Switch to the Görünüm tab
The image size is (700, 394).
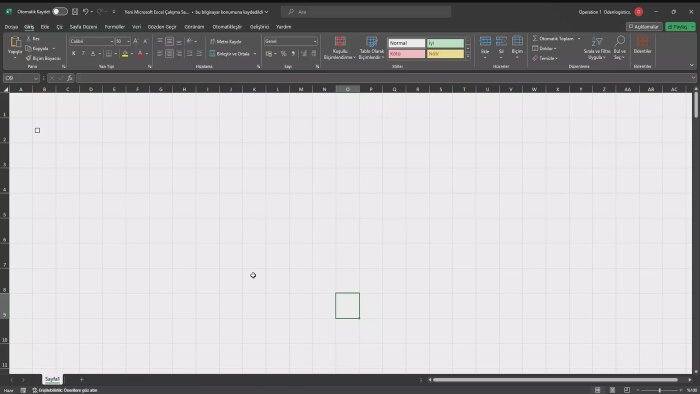tap(194, 27)
